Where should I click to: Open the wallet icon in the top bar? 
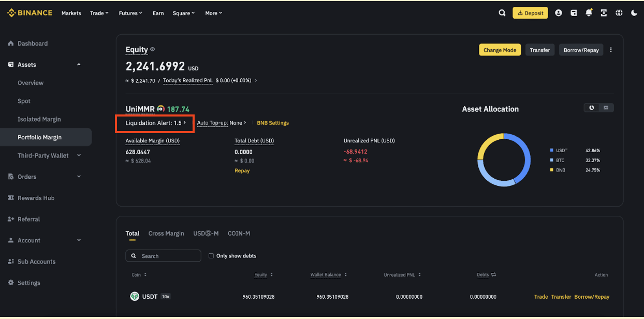574,12
